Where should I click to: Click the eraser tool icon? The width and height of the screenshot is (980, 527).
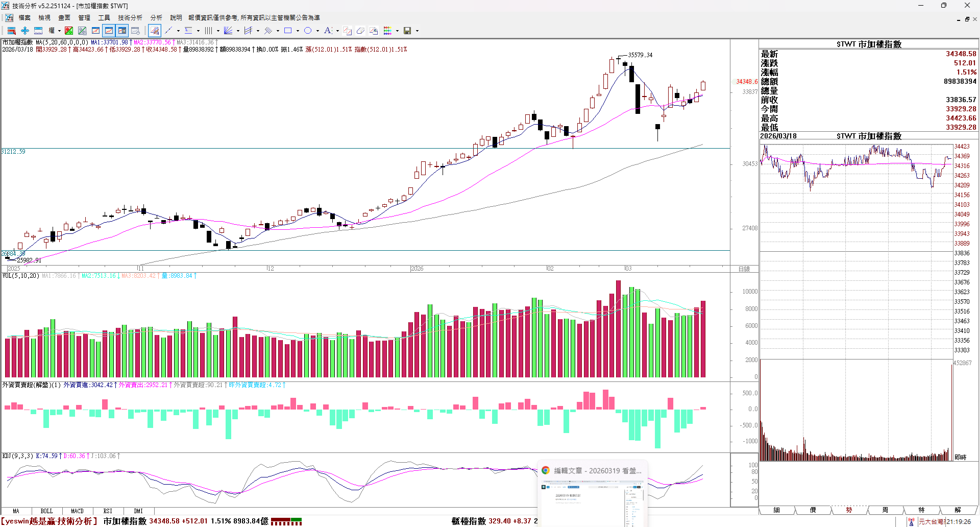click(360, 31)
